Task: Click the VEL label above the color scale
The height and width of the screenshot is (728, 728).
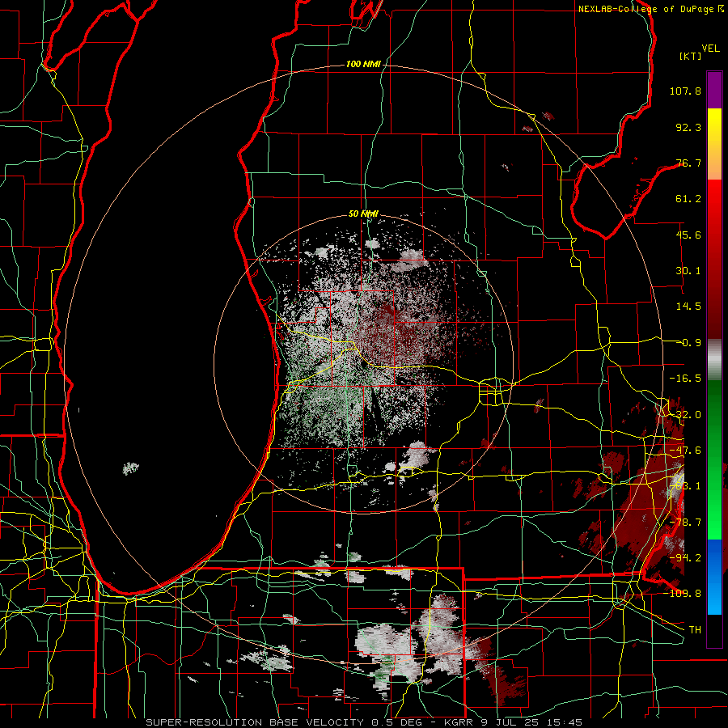Action: point(710,49)
